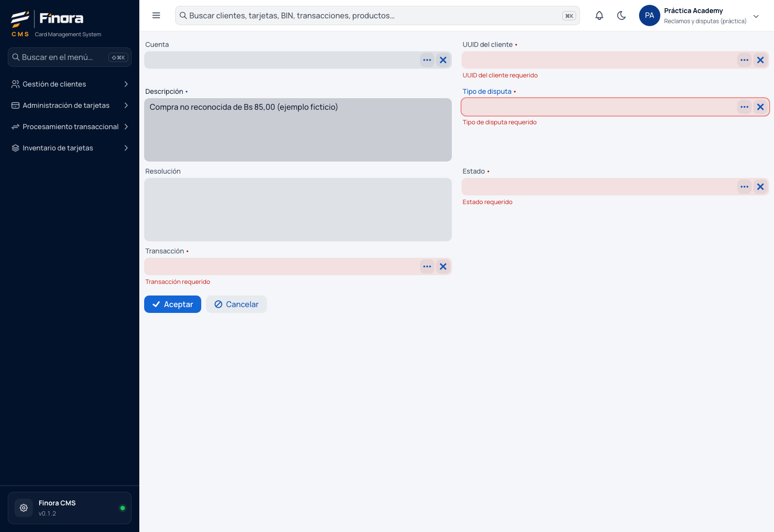
Task: Expand Gestión de clientes menu
Action: coord(70,84)
